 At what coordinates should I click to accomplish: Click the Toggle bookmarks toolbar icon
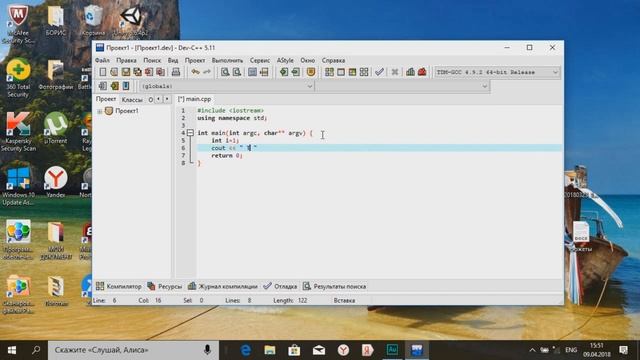pos(296,72)
